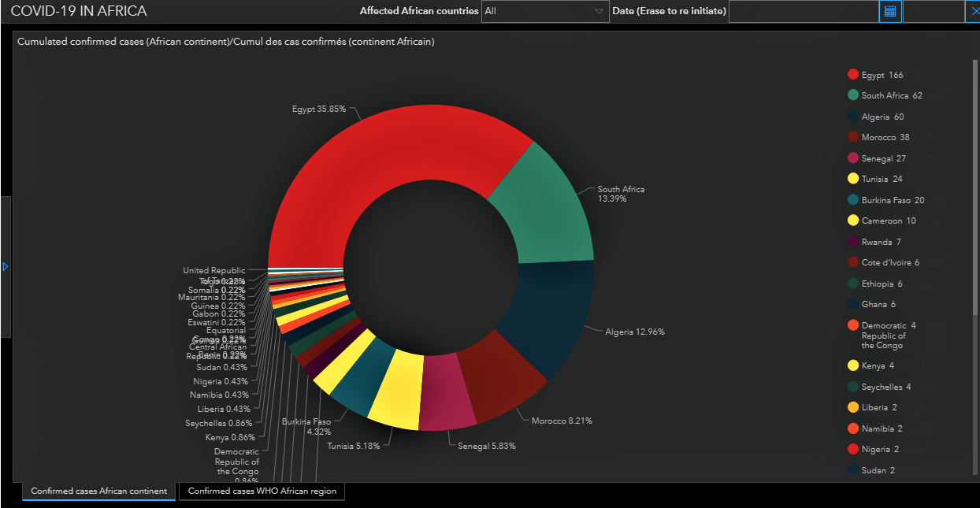The width and height of the screenshot is (980, 508).
Task: Click the 'Gabon 0.22%' chart label
Action: [219, 313]
